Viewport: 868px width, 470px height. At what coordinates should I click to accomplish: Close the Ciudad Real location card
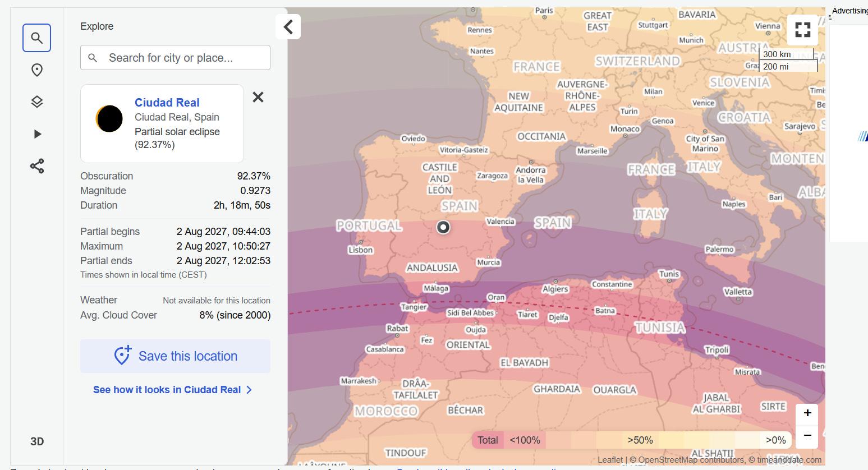tap(258, 97)
